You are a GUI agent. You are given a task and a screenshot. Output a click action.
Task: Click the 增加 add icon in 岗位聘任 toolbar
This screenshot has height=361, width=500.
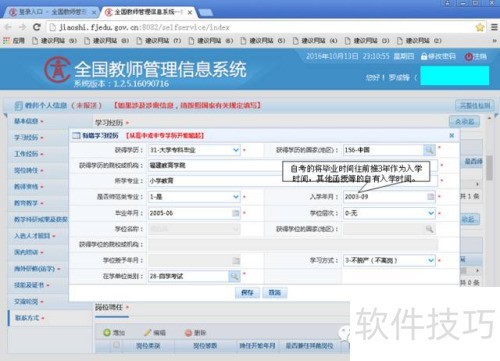107,332
